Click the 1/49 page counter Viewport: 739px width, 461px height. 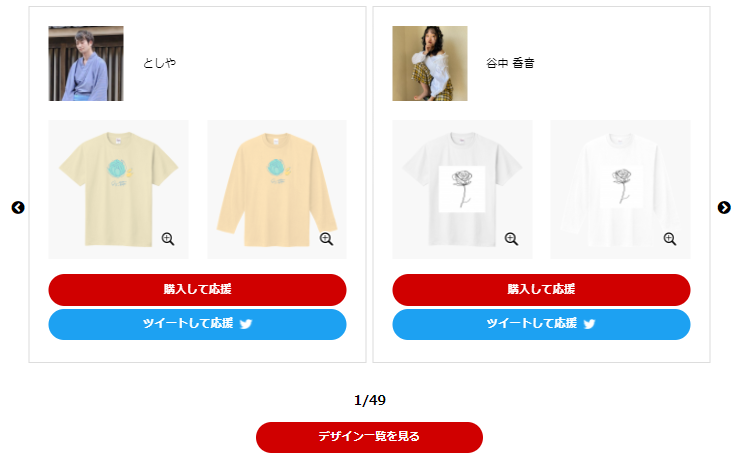point(370,400)
